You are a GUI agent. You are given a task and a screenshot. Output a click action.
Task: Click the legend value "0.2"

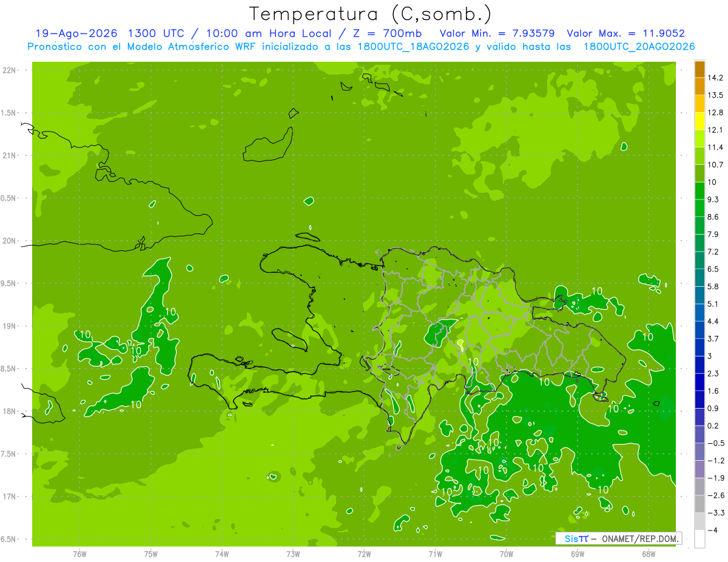713,426
